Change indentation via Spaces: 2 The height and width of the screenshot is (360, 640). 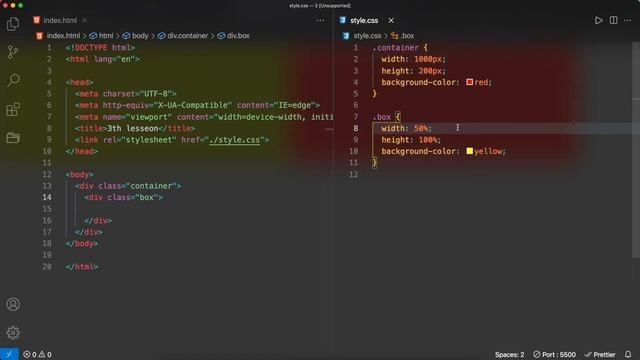(509, 354)
